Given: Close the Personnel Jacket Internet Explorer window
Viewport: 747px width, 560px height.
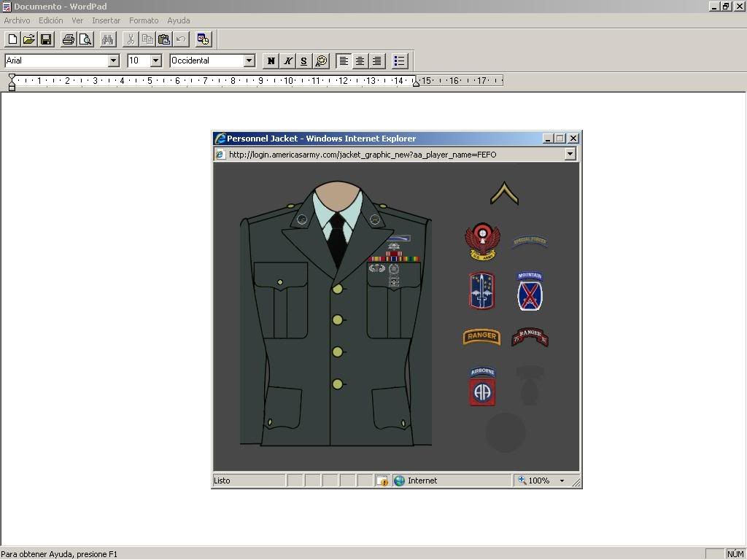Looking at the screenshot, I should (573, 139).
